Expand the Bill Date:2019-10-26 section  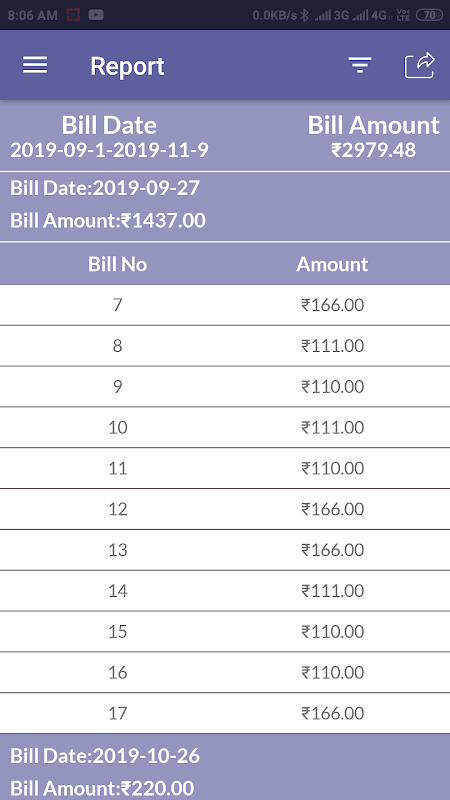(225, 767)
